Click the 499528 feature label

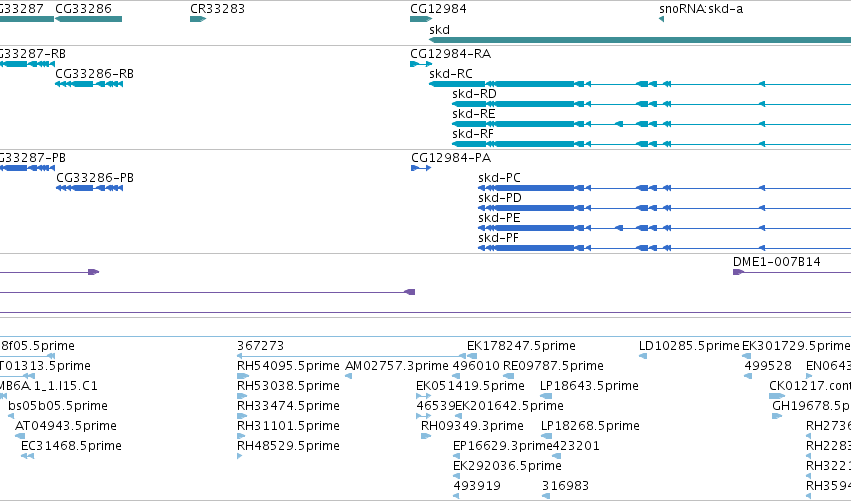[768, 366]
